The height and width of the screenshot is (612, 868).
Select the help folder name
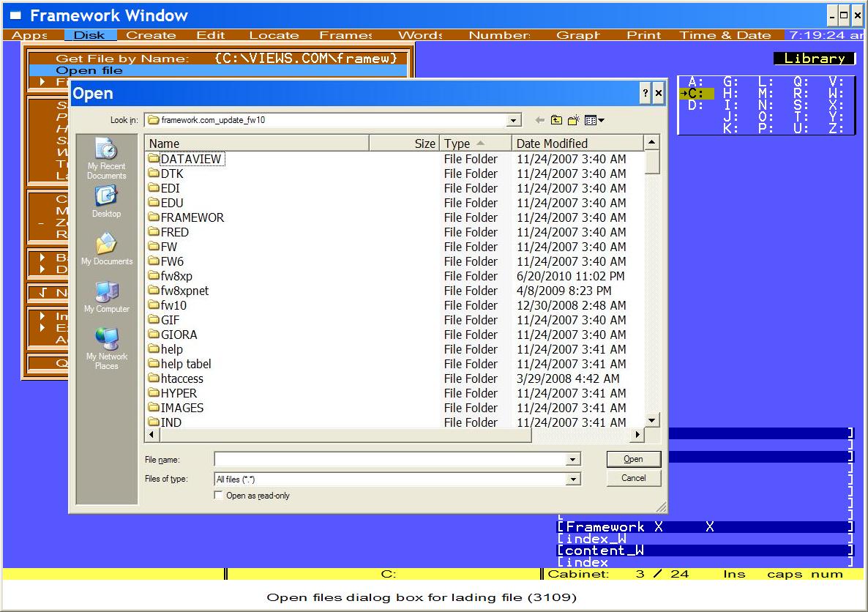click(171, 349)
